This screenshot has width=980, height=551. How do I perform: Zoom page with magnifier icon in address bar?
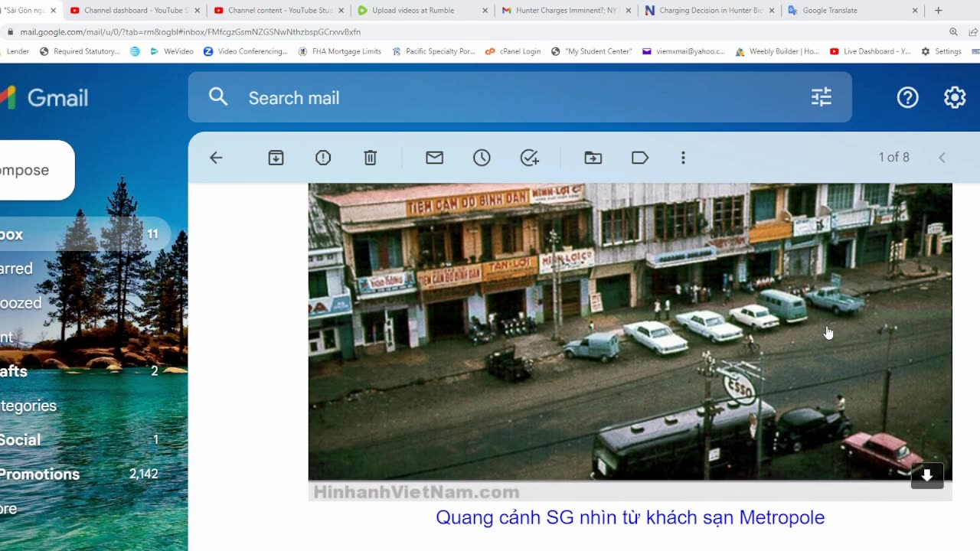click(953, 32)
